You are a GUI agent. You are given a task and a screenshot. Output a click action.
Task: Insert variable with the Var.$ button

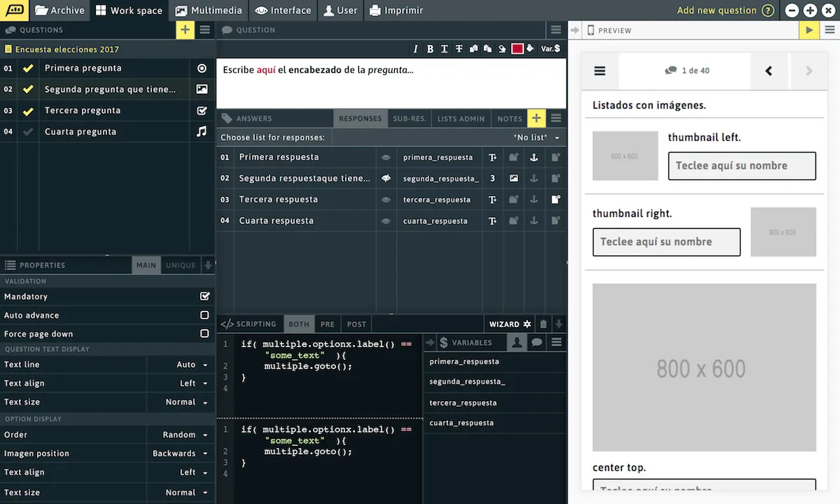(551, 49)
